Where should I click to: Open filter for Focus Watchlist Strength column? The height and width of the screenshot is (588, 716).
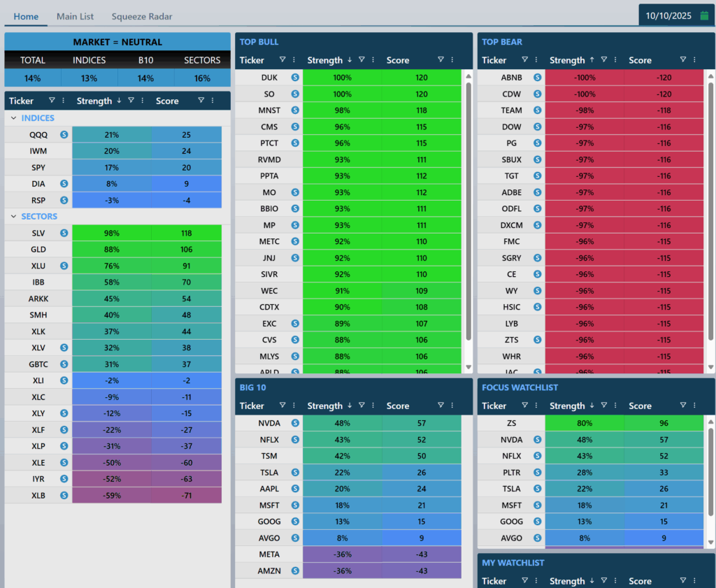(603, 406)
